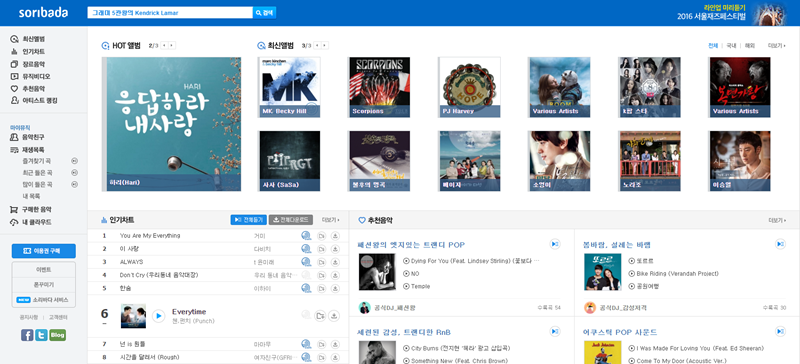This screenshot has width=800, height=364.
Task: Go to previous 최신앨범 page
Action: click(317, 45)
